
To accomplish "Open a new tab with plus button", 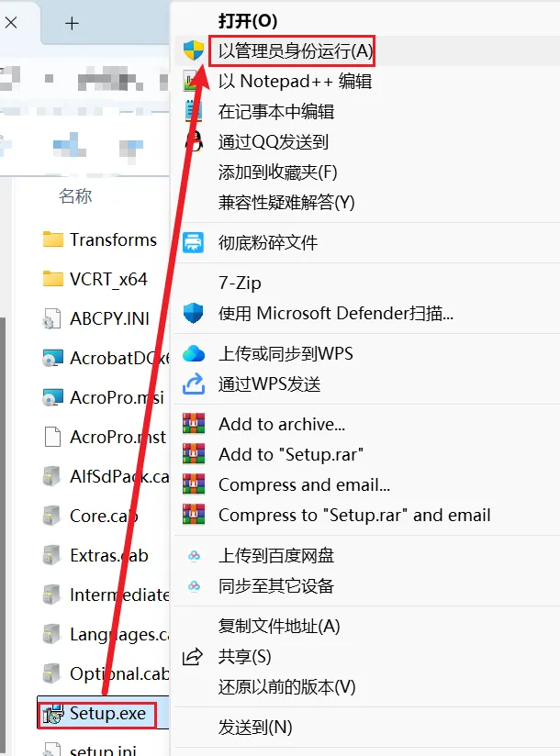I will (72, 23).
